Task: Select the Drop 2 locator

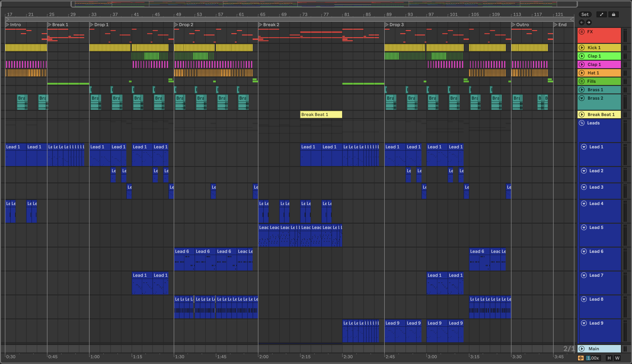Action: [x=184, y=25]
